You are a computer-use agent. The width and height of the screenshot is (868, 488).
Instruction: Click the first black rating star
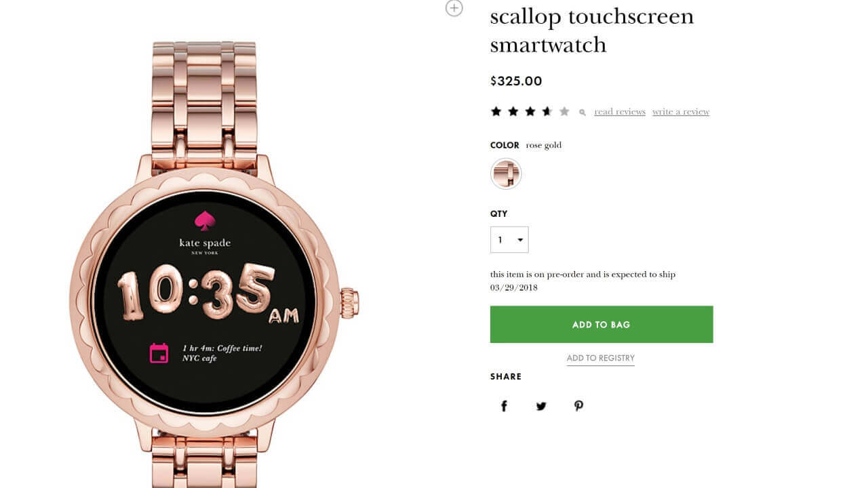[496, 111]
